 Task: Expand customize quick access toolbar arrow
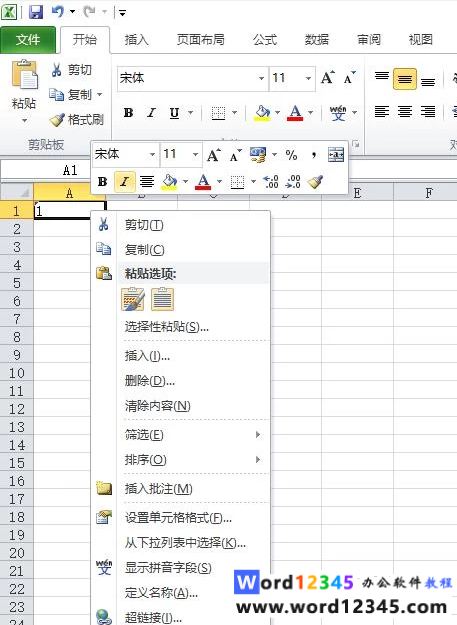(x=122, y=13)
